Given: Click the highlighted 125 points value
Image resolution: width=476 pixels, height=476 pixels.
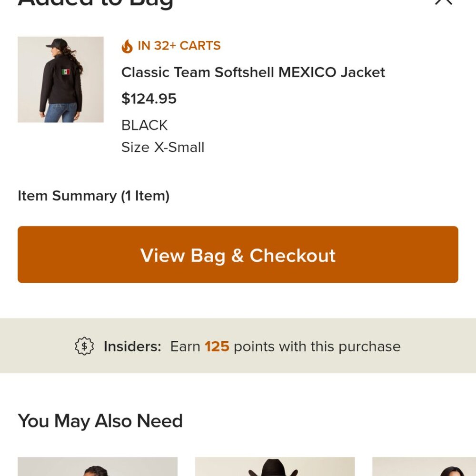Looking at the screenshot, I should 217,347.
